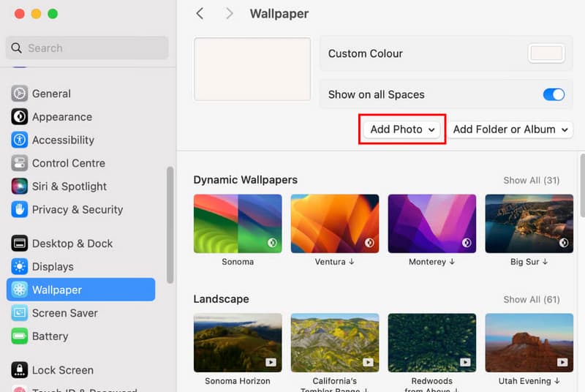Select the Big Sur wallpaper thumbnail

click(529, 224)
